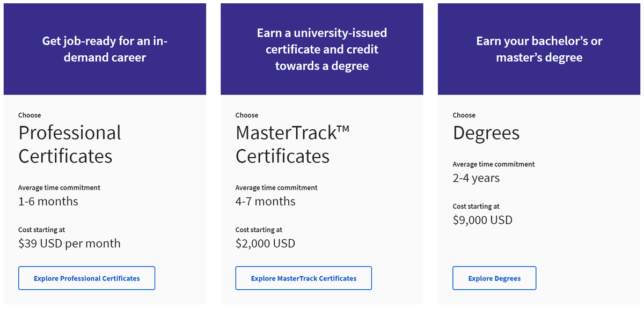Click 'Choose' label above MasterTrack Certificates
The image size is (644, 309).
(x=247, y=115)
